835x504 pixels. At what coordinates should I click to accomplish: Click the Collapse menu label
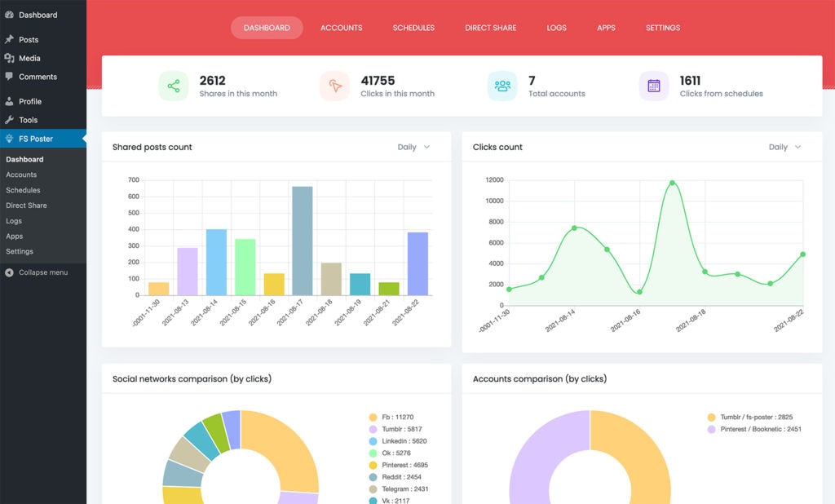[x=43, y=272]
